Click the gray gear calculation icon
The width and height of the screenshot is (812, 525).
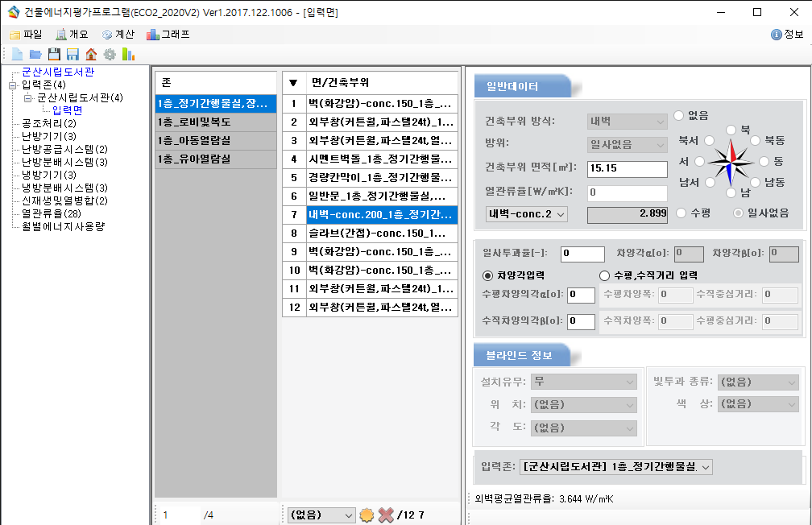(110, 54)
